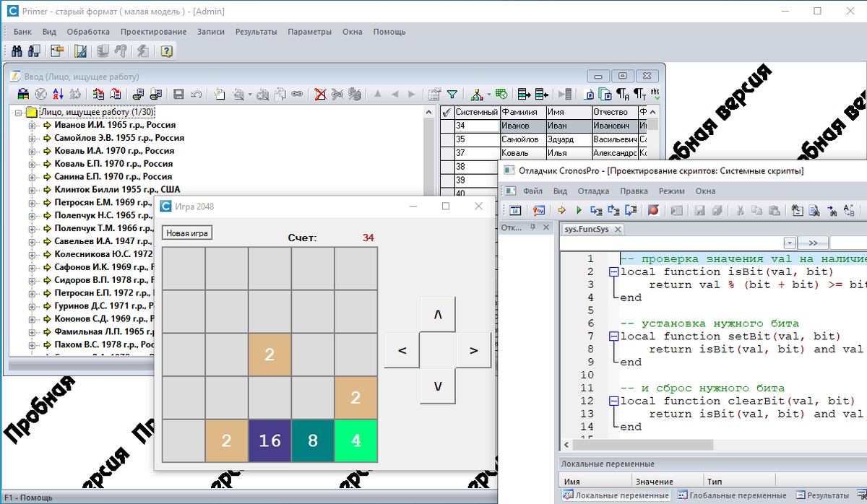Click the funnel filter icon

(452, 94)
